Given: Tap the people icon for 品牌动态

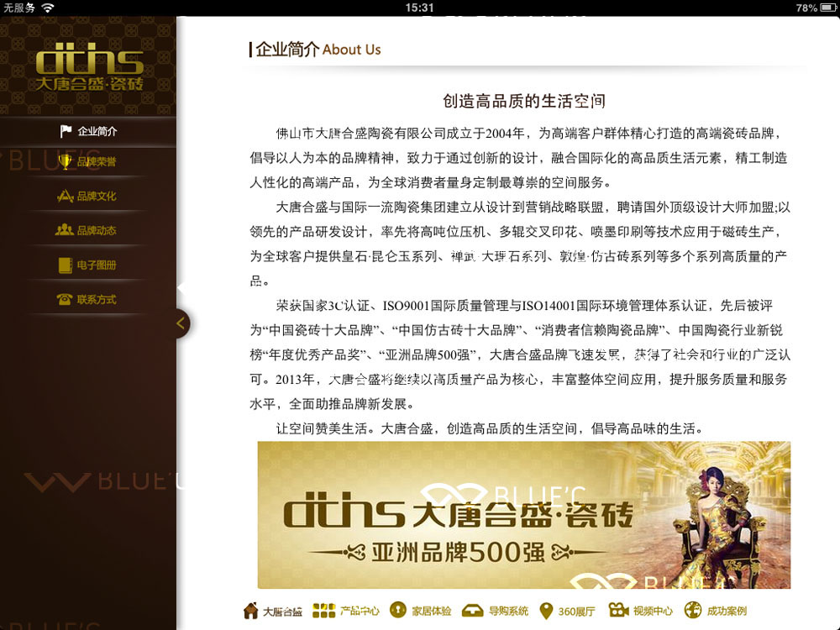Looking at the screenshot, I should (x=65, y=230).
